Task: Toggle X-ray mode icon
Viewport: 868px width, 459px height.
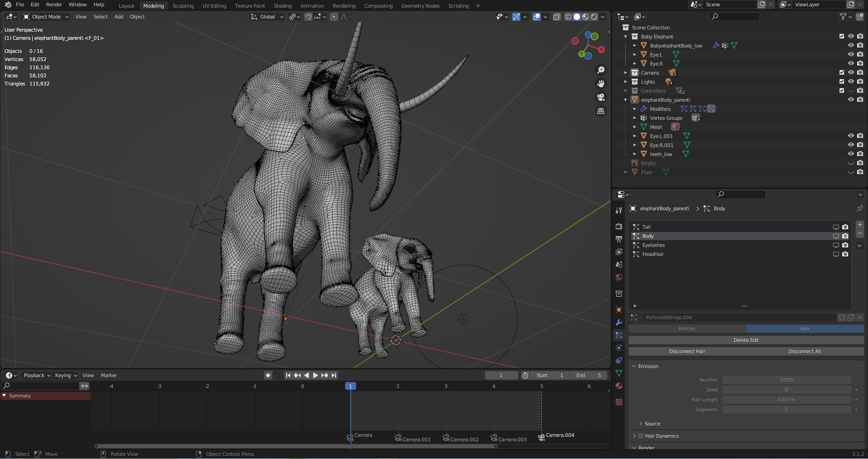Action: 557,17
